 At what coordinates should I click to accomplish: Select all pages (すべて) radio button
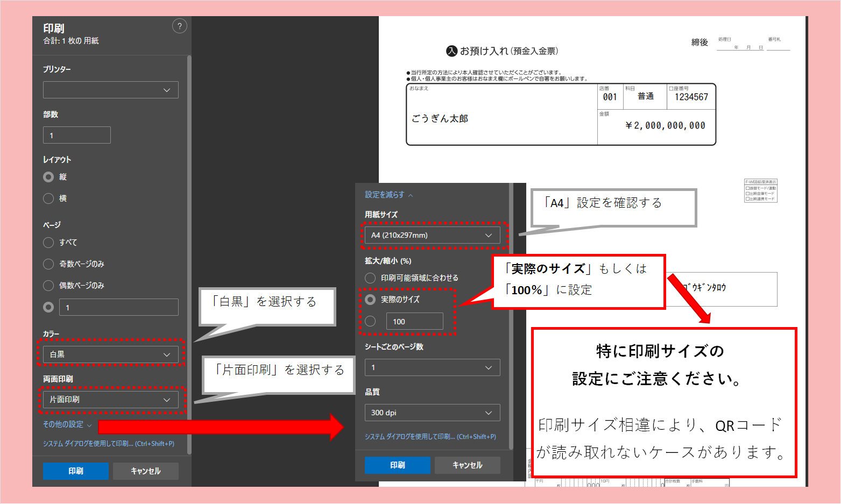pyautogui.click(x=48, y=243)
